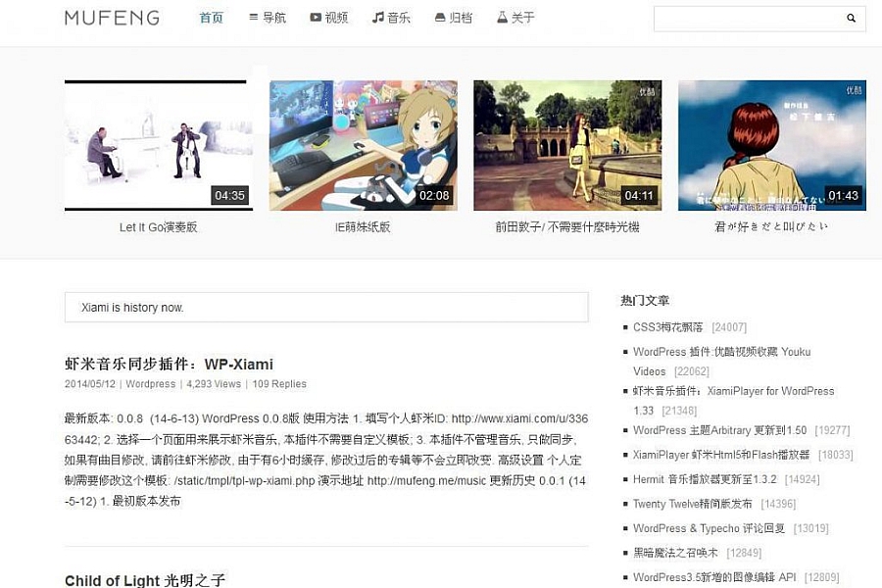
Task: Open the Child of Light 光明之子 post
Action: [145, 580]
